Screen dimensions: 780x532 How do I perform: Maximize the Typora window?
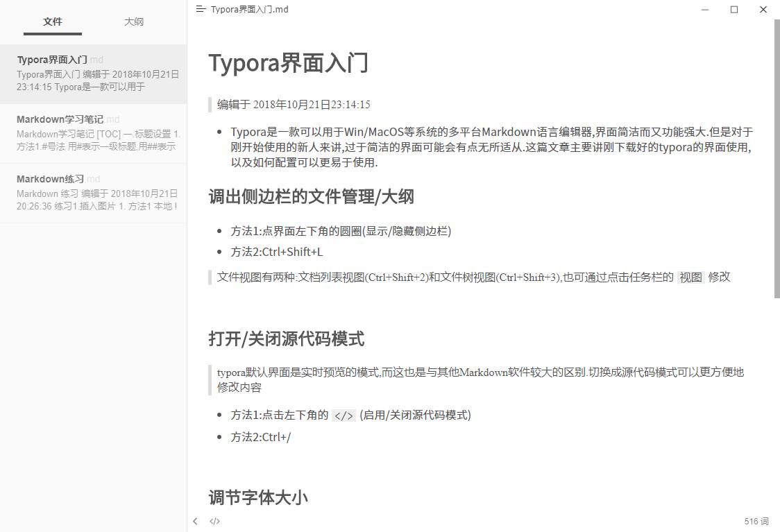734,10
